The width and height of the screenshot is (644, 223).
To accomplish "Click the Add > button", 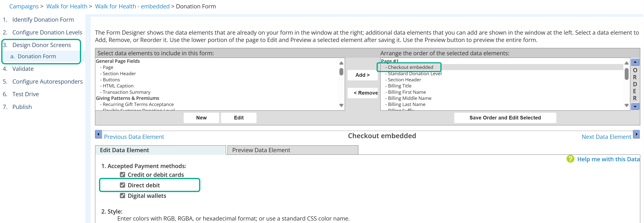I will click(x=362, y=75).
